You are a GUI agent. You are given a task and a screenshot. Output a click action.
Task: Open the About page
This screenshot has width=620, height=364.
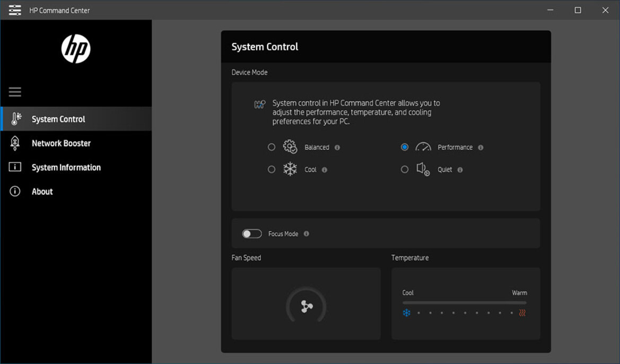tap(76, 191)
